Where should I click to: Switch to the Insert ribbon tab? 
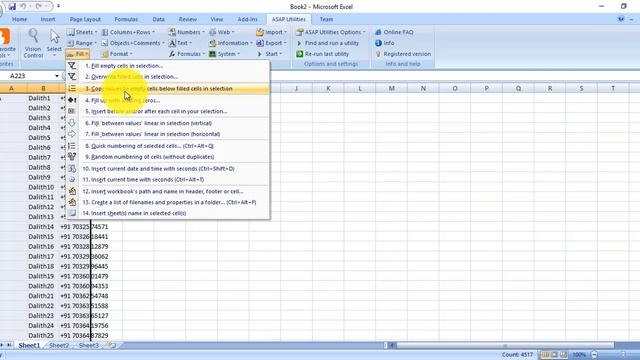click(48, 19)
